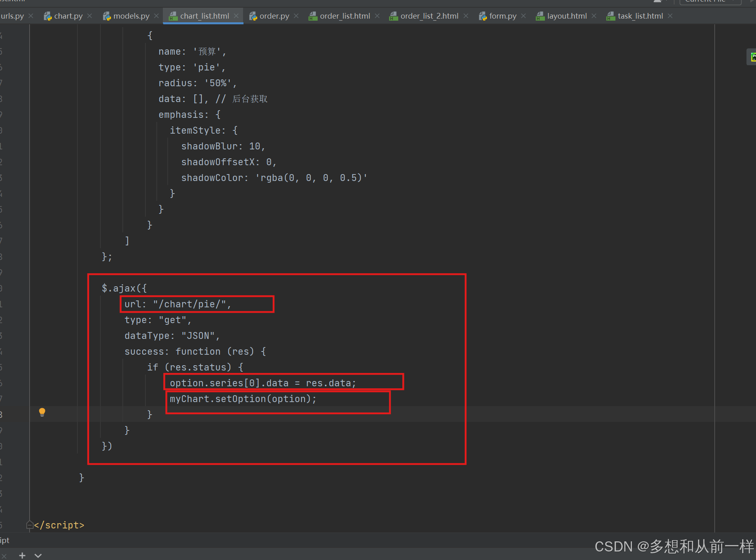The image size is (756, 560).
Task: Expand the chevron dropdown beside the plus icon
Action: (38, 556)
